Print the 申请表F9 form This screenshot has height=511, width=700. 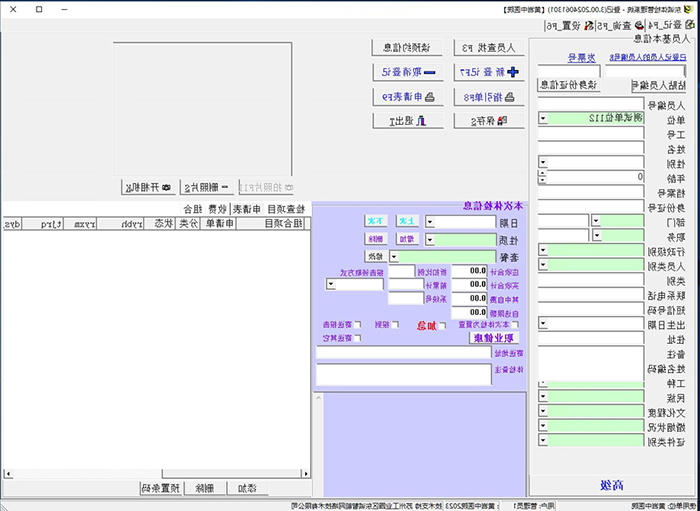[x=408, y=97]
